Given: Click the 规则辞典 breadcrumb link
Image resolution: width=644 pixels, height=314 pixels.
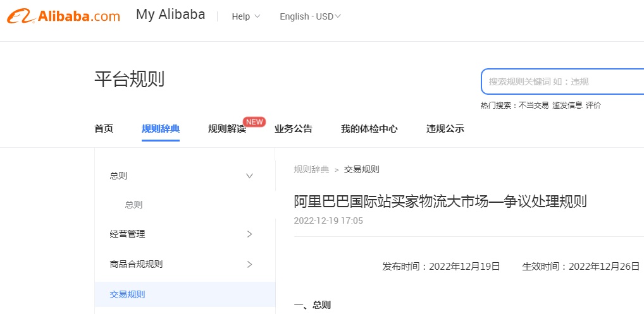Looking at the screenshot, I should (311, 169).
